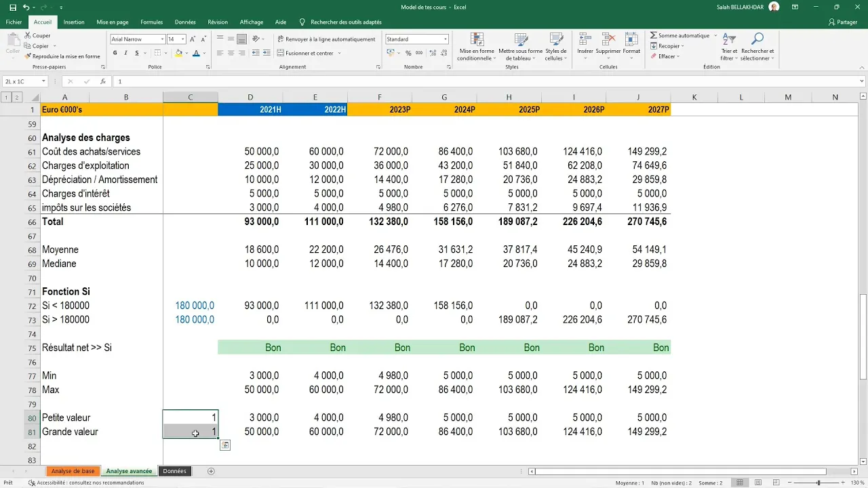Align cell text to the right
The height and width of the screenshot is (488, 868).
pos(241,53)
